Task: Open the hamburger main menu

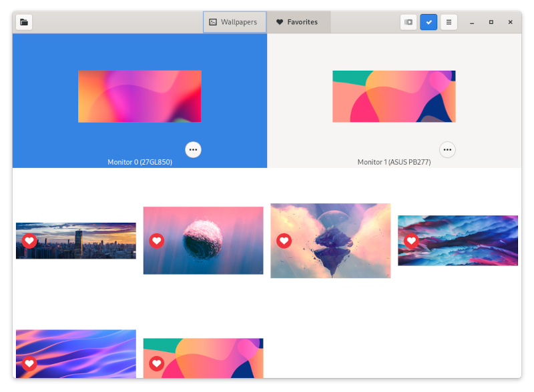Action: 449,22
